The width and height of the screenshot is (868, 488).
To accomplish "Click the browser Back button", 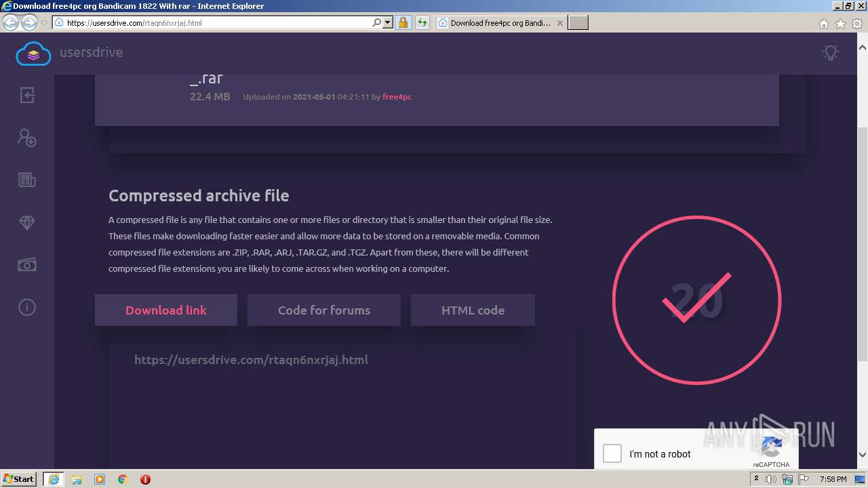I will click(x=11, y=22).
